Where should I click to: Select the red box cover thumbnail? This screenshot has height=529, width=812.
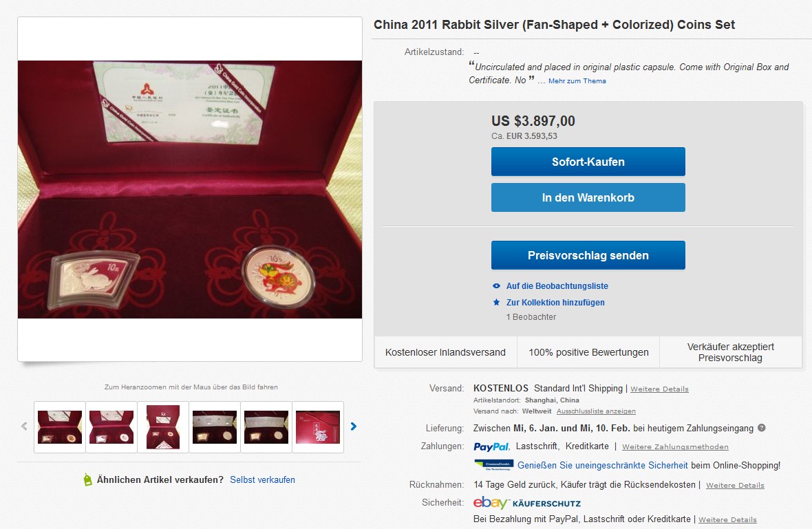317,427
